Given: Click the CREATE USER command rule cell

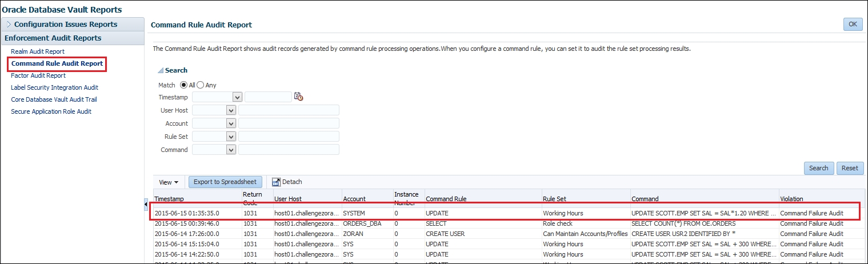Looking at the screenshot, I should tap(482, 234).
